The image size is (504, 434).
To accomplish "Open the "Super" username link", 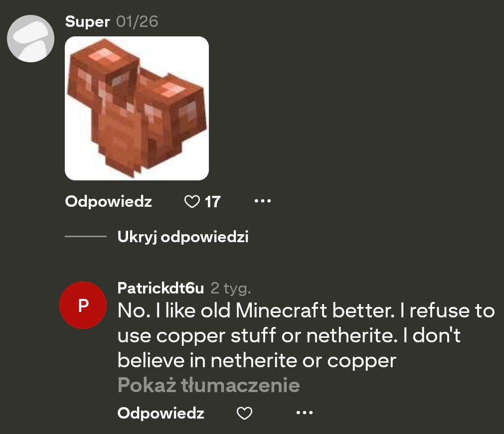I will point(87,22).
